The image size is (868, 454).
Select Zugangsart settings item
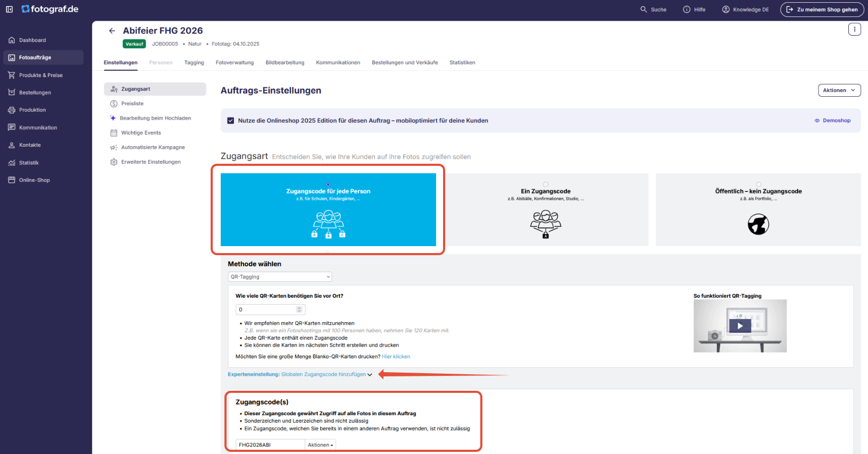(x=155, y=89)
